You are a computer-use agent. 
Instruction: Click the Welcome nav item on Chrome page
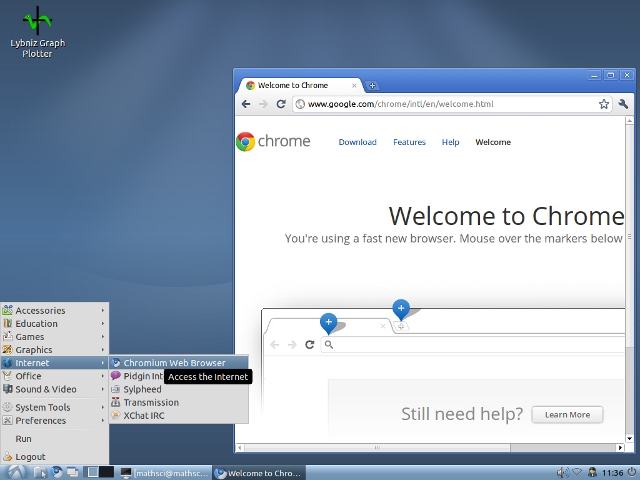[493, 142]
